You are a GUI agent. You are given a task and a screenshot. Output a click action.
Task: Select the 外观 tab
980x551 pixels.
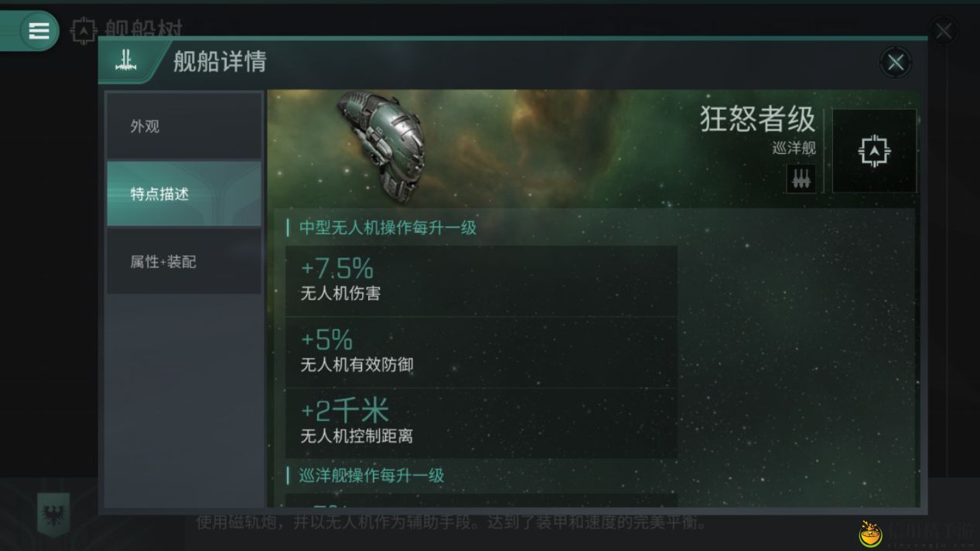(184, 126)
